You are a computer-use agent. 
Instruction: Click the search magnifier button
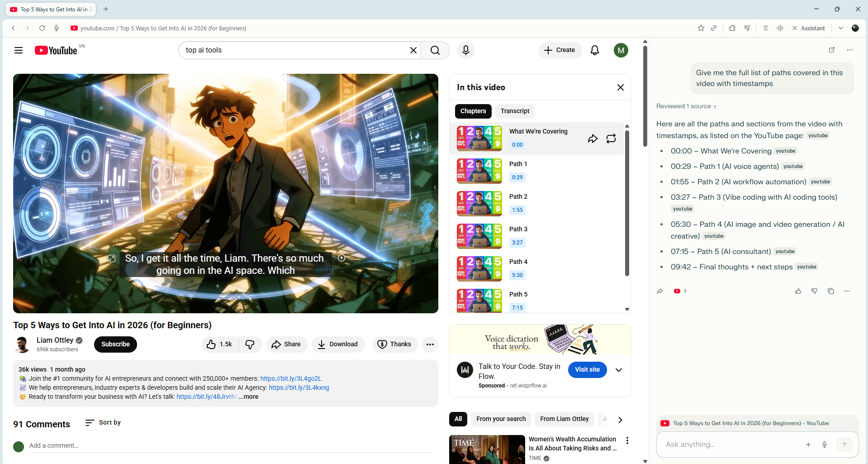pyautogui.click(x=435, y=50)
